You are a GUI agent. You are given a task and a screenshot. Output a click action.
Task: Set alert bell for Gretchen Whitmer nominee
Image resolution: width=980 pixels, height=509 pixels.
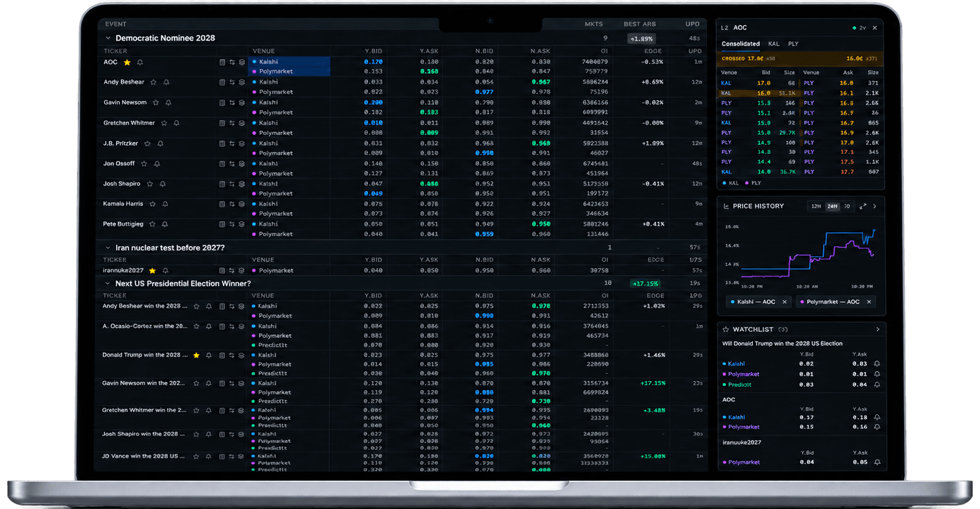(x=177, y=123)
